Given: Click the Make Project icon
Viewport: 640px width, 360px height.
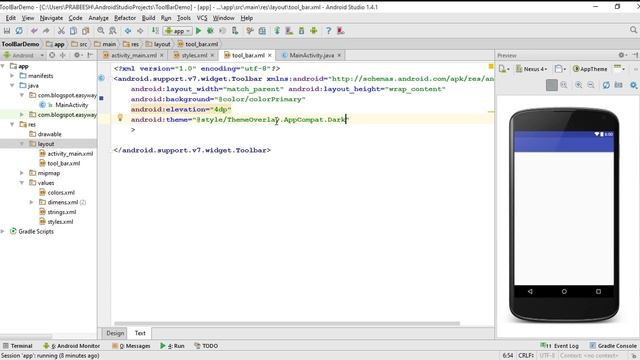Looking at the screenshot, I should pos(155,31).
